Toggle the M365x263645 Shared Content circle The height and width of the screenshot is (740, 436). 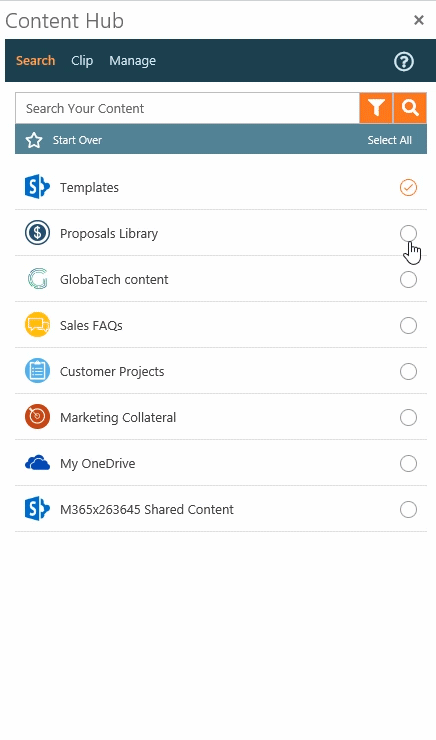click(408, 509)
